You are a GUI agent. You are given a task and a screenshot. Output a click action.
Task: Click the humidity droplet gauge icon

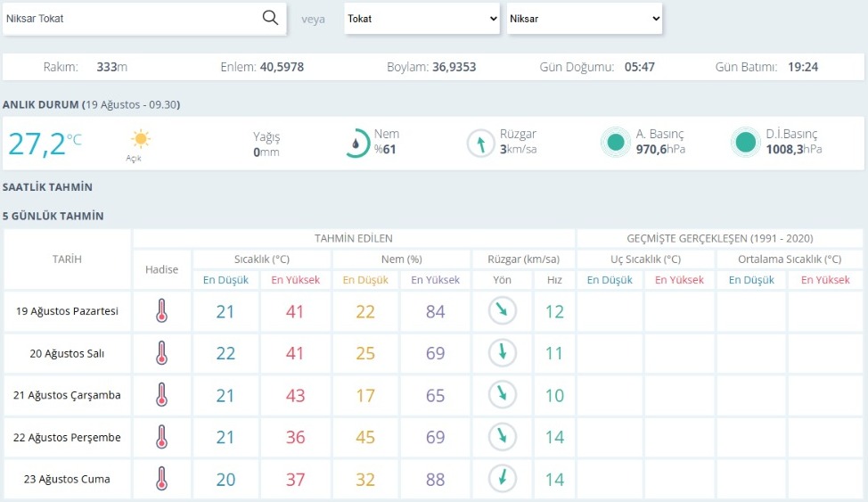tap(357, 143)
